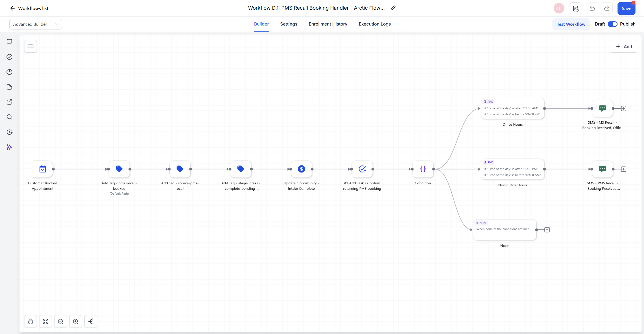Viewport: 644px width, 334px height.
Task: Open workflow version history icon
Action: 576,9
